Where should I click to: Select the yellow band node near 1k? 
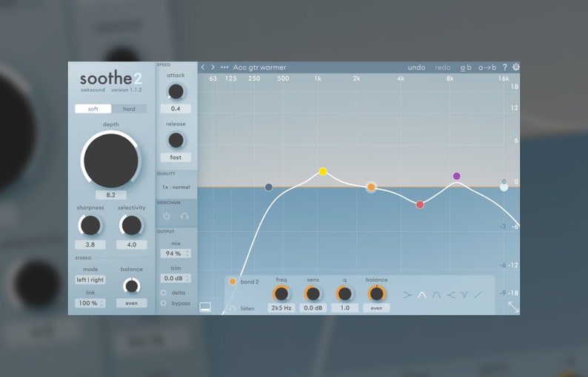click(x=323, y=171)
